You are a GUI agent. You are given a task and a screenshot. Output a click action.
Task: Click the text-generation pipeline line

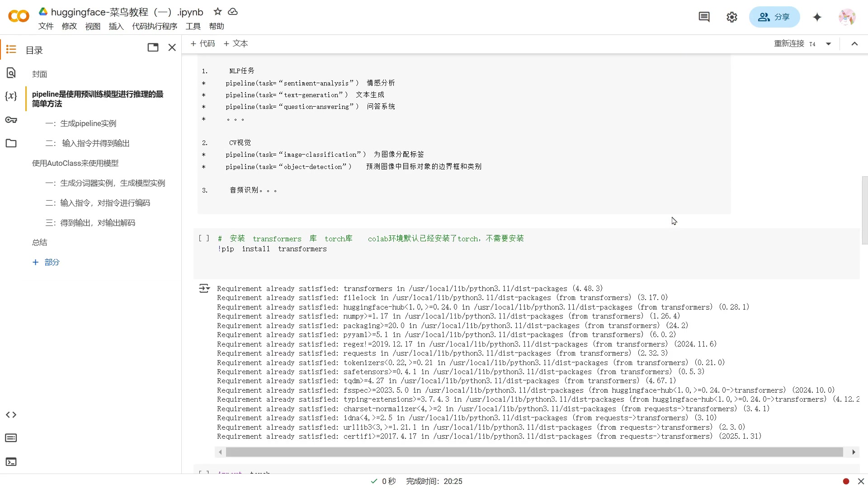click(x=305, y=95)
